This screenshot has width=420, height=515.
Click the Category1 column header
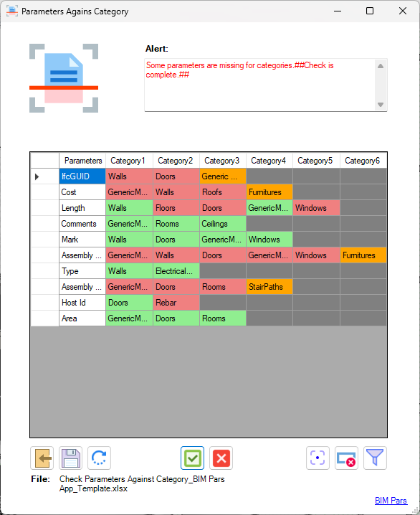pos(129,161)
